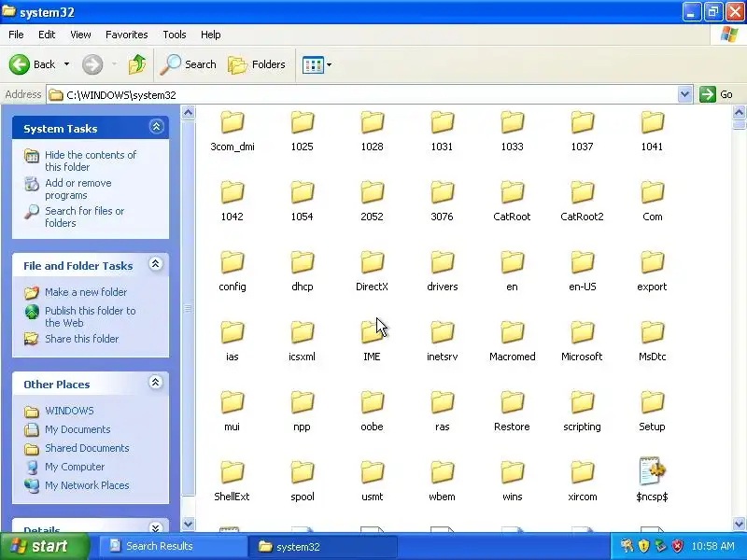Click Search for files or folders link
This screenshot has height=560, width=747.
point(84,217)
